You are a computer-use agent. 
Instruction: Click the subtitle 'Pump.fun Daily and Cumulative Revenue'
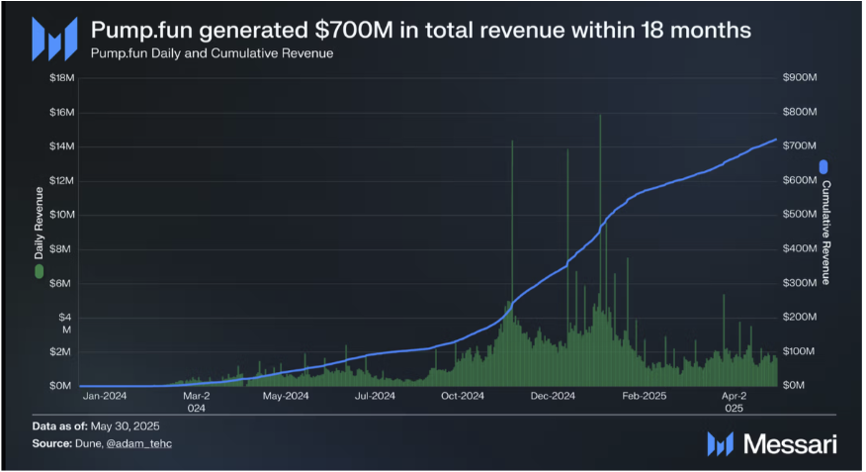[212, 54]
